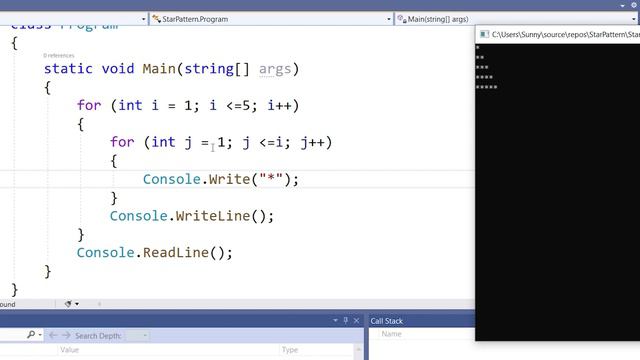Viewport: 640px width, 360px height.
Task: Click the Console.ReadLine() statement
Action: (155, 253)
